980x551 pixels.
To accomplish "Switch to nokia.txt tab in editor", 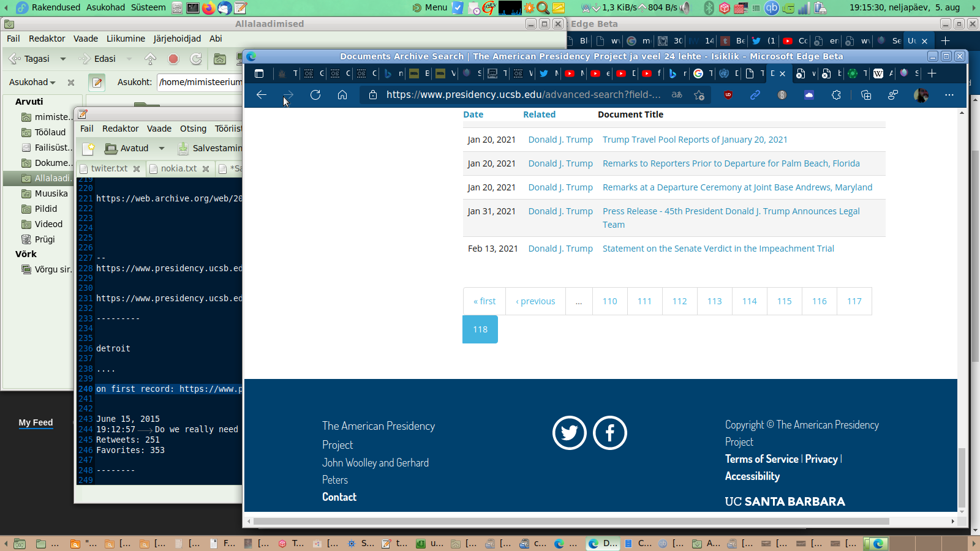I will 179,168.
